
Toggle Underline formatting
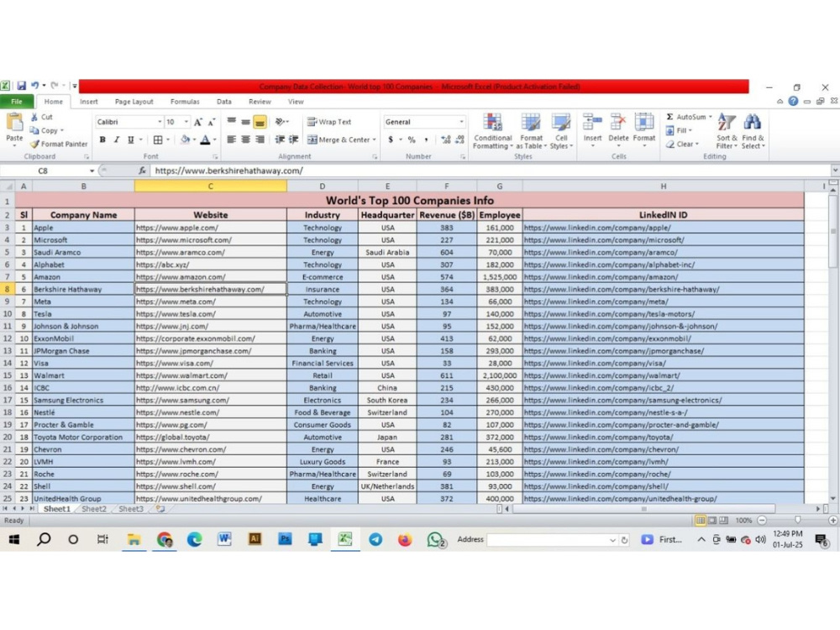tap(130, 139)
